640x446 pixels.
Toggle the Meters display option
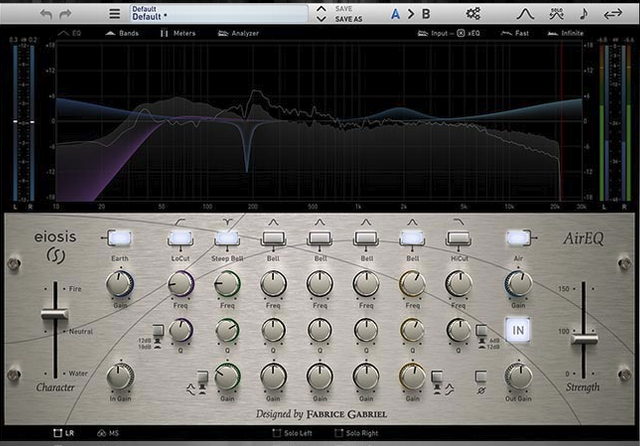(178, 33)
